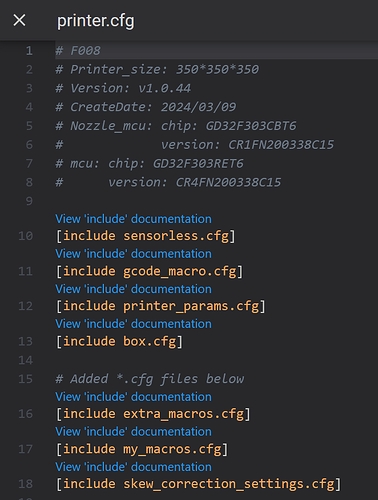This screenshot has height=500, width=378.
Task: Close the printer.cfg editor with X icon
Action: click(19, 20)
